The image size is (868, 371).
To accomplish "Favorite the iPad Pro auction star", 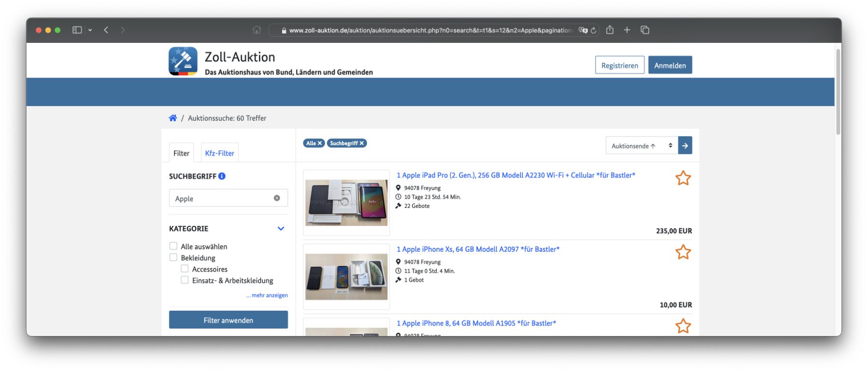I will pyautogui.click(x=683, y=178).
